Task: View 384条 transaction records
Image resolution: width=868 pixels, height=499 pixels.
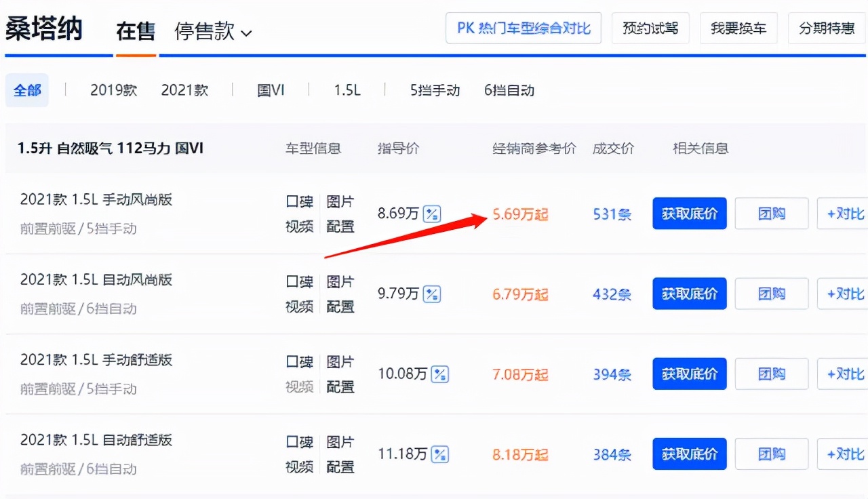Action: (612, 454)
